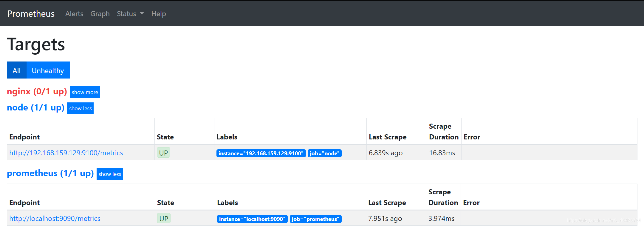
Task: Click the Labels header in node table
Action: point(227,137)
